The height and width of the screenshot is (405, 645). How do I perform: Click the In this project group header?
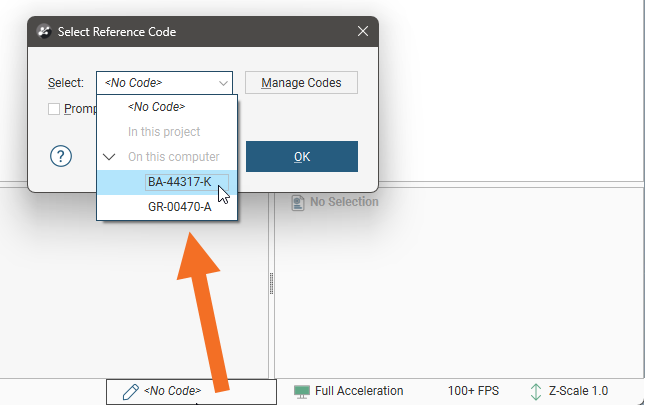[x=164, y=132]
